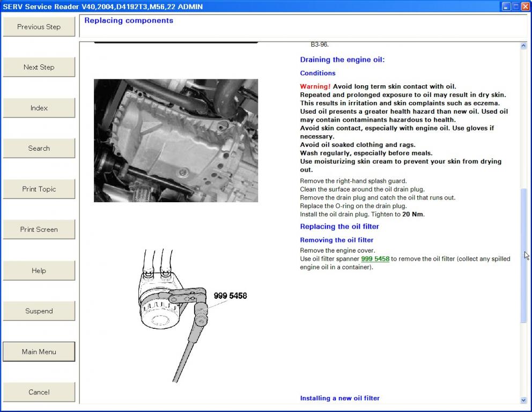This screenshot has height=412, width=532.
Task: Click the SERV Service Reader title bar text
Action: (103, 6)
